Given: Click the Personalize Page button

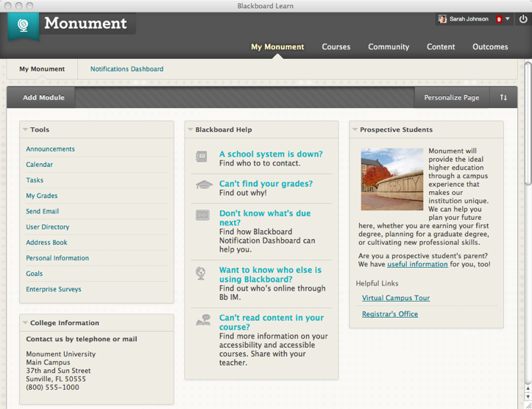Looking at the screenshot, I should pos(452,97).
